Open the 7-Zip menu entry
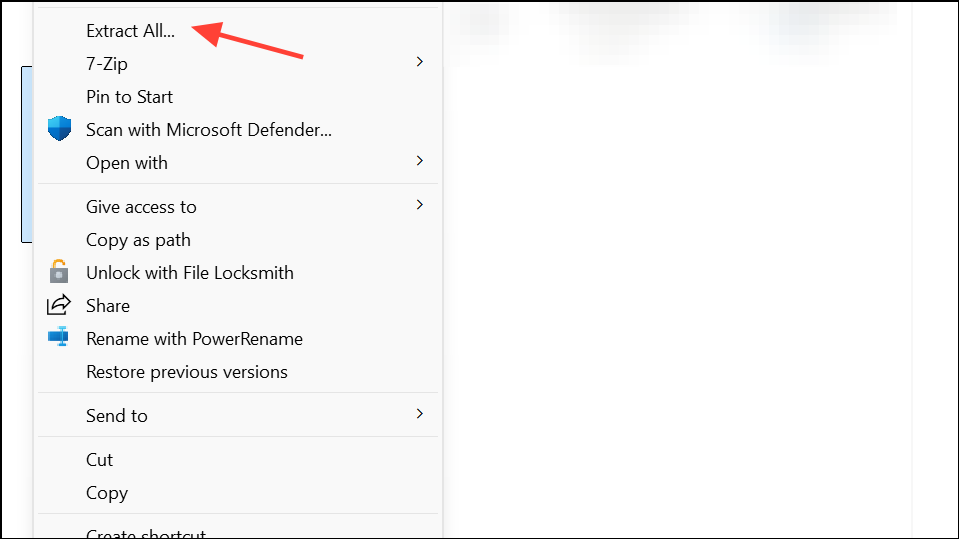 [107, 64]
